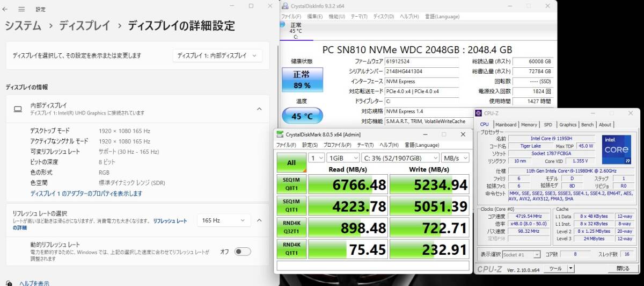Run the RND4K Q32T1 benchmark
This screenshot has height=286, width=644.
tap(291, 227)
